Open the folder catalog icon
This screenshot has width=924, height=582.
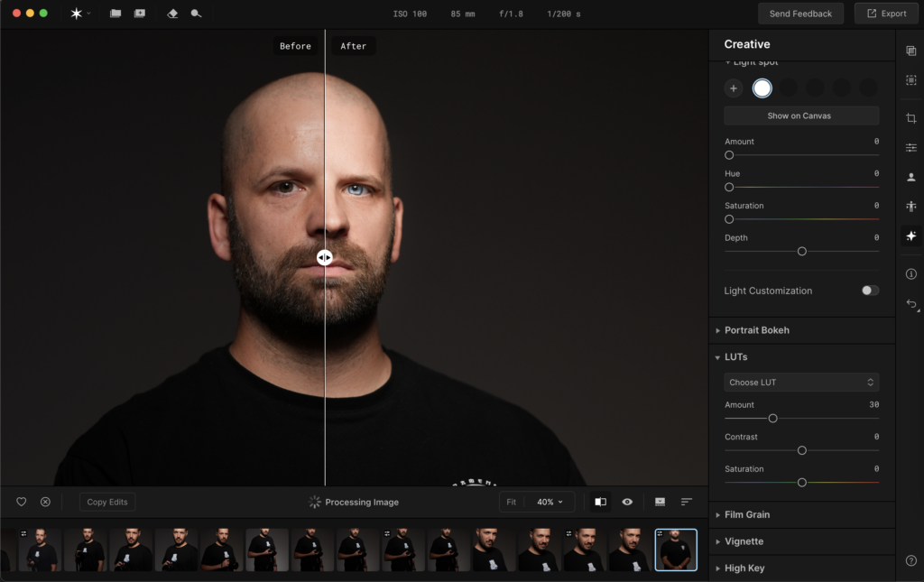pos(115,14)
